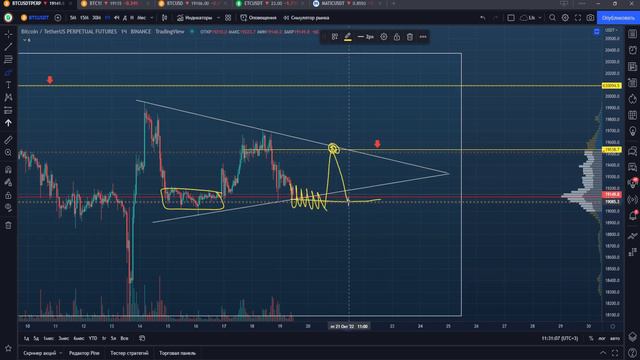Screen dimensions: 640x360
Task: Open Оповещения alerts
Action: [x=258, y=18]
